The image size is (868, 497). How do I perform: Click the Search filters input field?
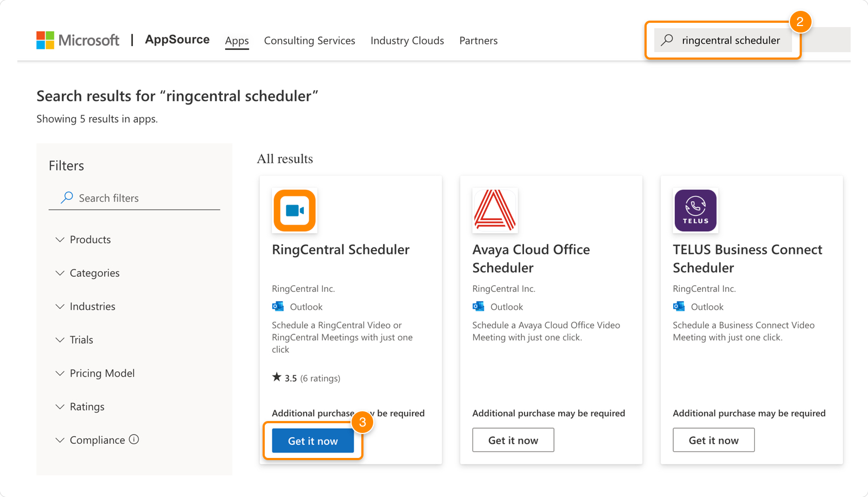coord(141,198)
